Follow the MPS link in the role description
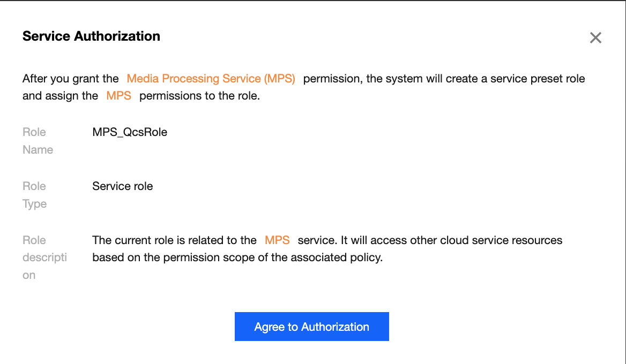The width and height of the screenshot is (626, 364). point(277,240)
